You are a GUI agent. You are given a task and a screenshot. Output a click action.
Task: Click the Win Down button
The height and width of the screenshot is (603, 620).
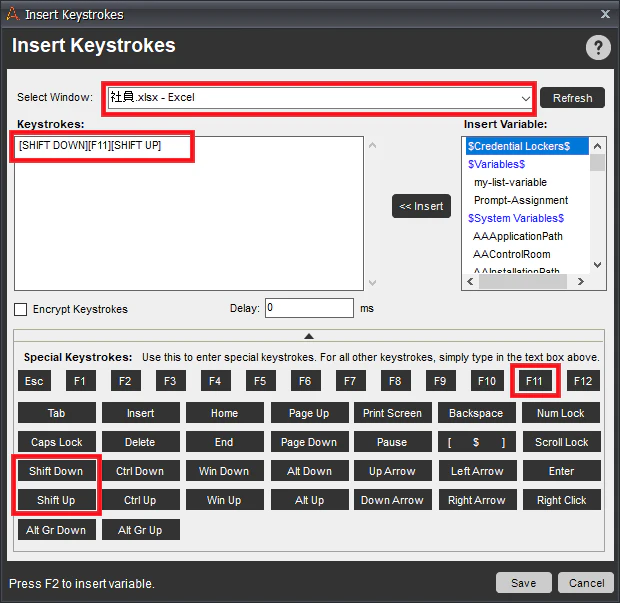coord(225,471)
